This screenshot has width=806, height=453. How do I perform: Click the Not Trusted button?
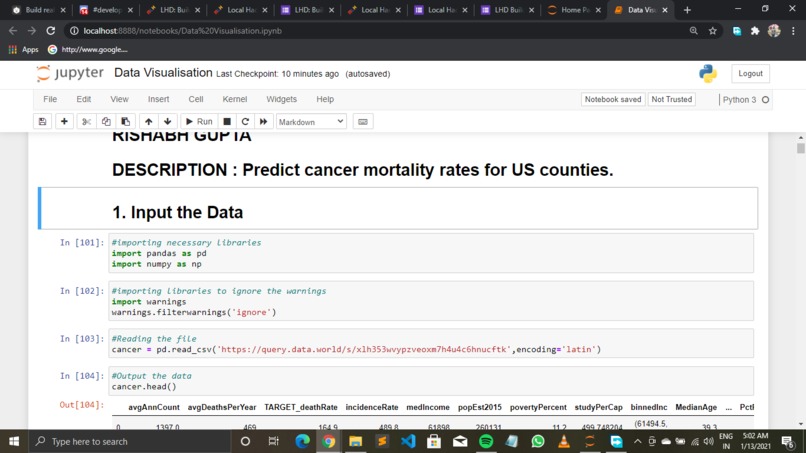671,99
